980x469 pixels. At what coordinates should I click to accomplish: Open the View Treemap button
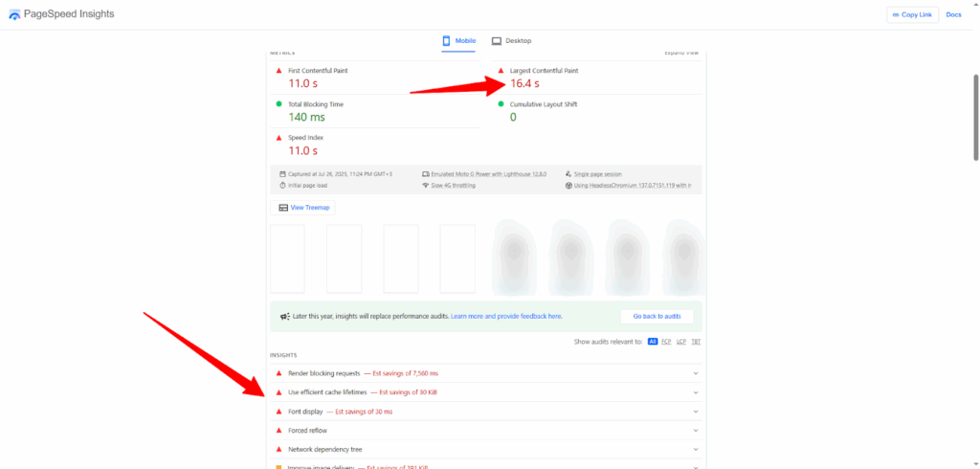(302, 208)
